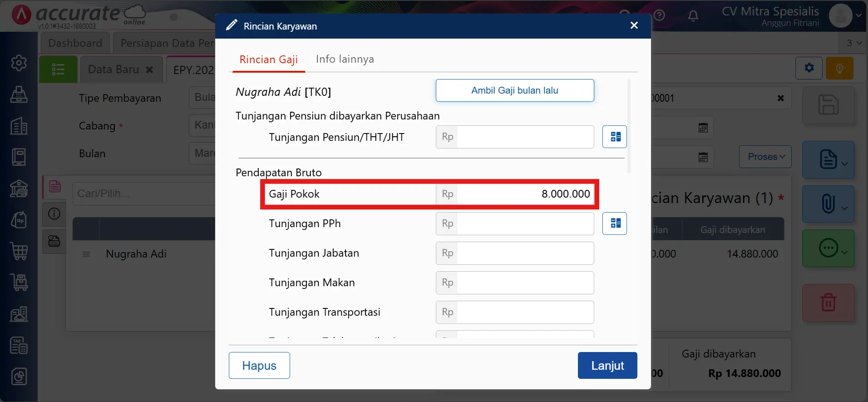Close the Rincian Karyawan dialog
Screen dimensions: 868x402
[x=634, y=25]
